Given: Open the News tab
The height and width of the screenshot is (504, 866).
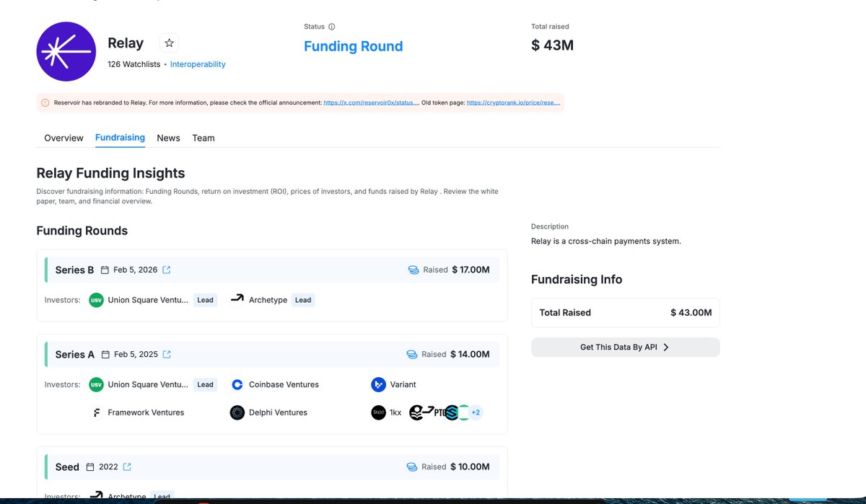Looking at the screenshot, I should 168,138.
